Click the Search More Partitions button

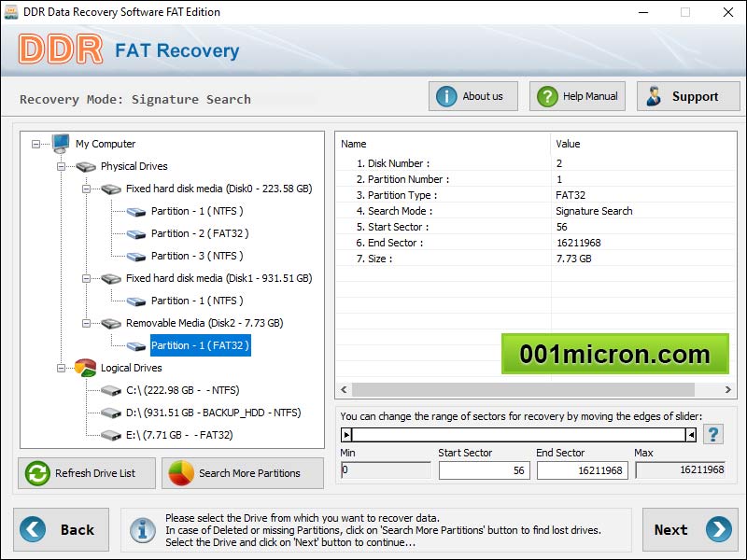(242, 473)
